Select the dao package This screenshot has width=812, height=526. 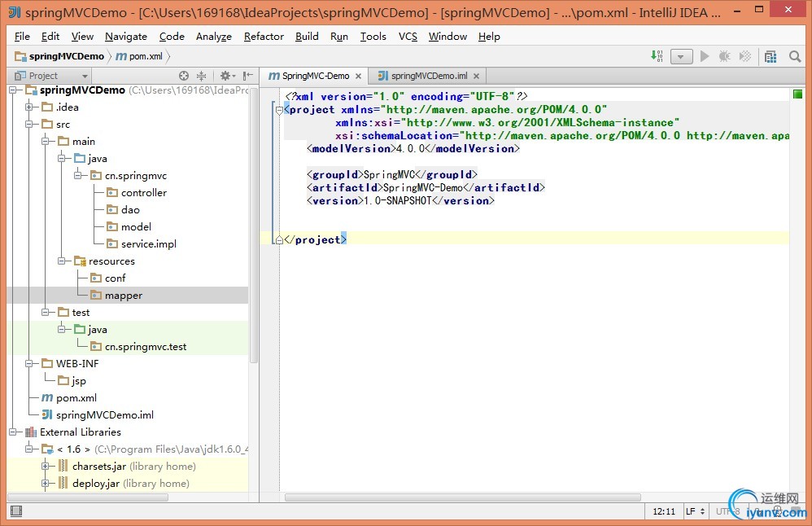[x=123, y=210]
